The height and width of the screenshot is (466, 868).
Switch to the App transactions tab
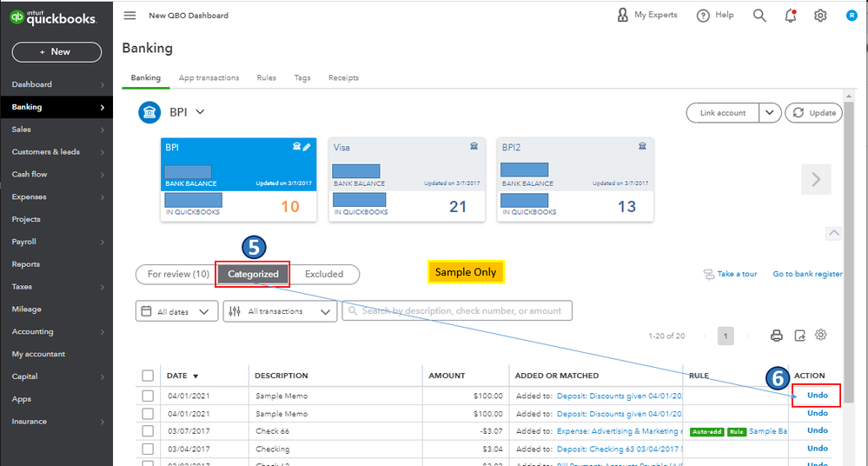tap(209, 77)
